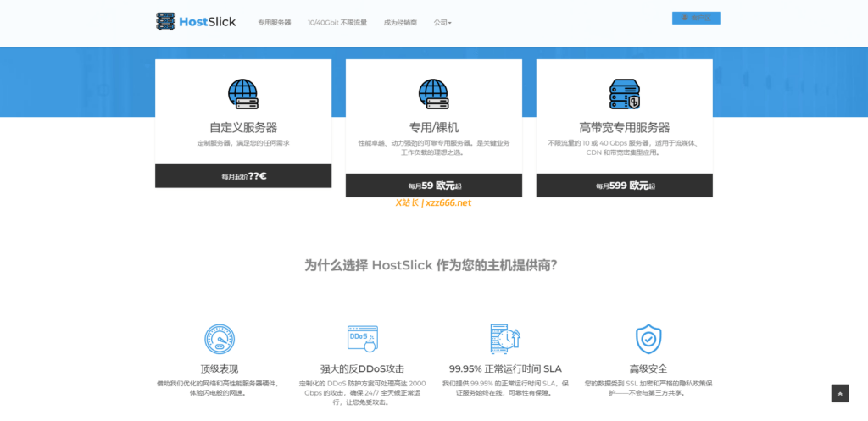The image size is (868, 421).
Task: Click the 高级安全 feature title
Action: click(648, 369)
